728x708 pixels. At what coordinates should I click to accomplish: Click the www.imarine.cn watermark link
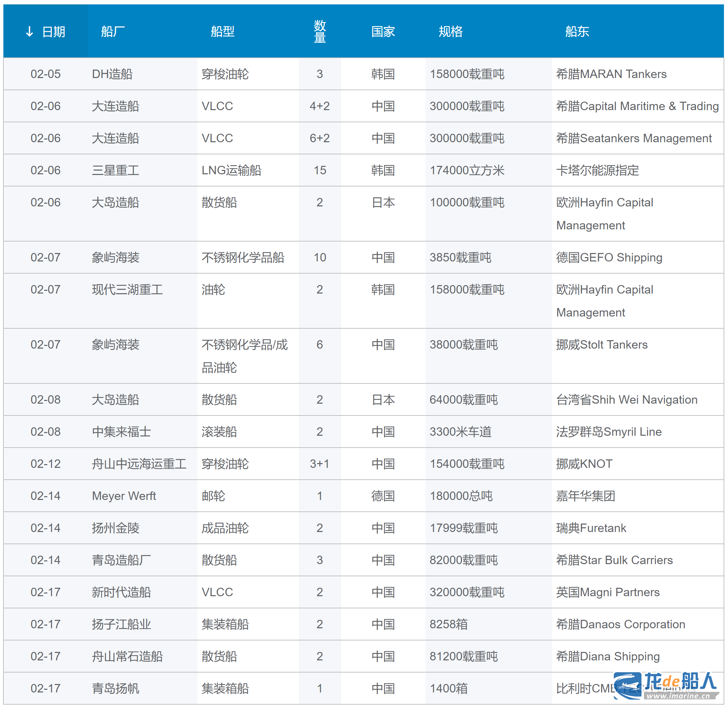[x=679, y=696]
